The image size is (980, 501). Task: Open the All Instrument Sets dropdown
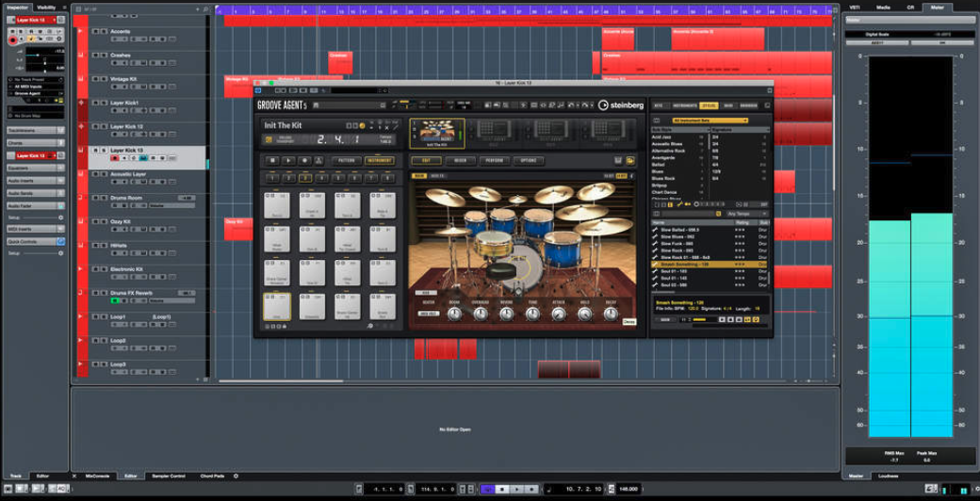(710, 120)
